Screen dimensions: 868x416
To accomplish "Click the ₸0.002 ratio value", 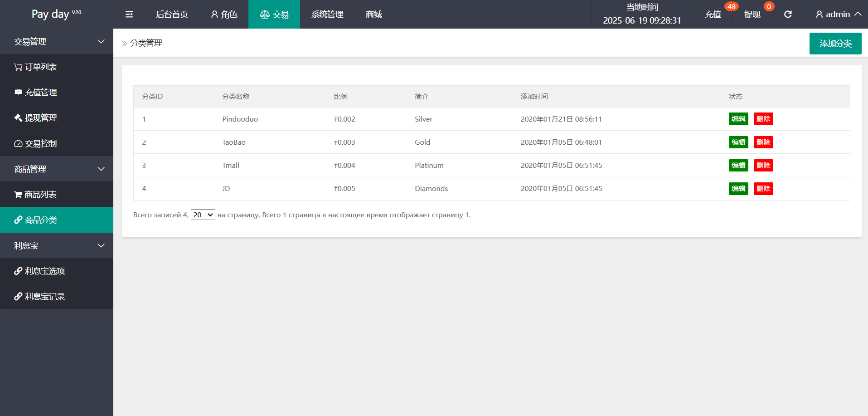I will [344, 119].
